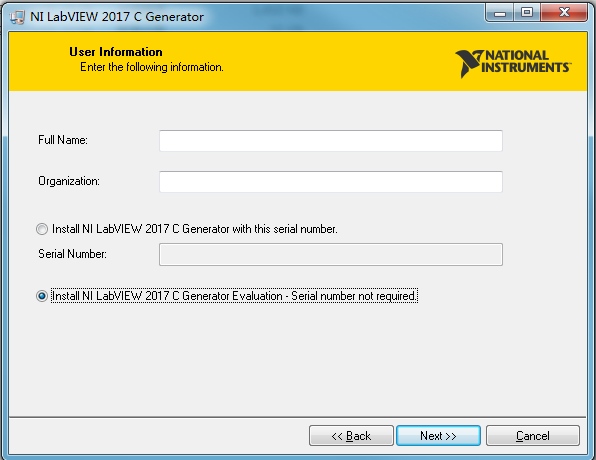
Task: Click the disabled Serial Number field
Action: pyautogui.click(x=331, y=254)
